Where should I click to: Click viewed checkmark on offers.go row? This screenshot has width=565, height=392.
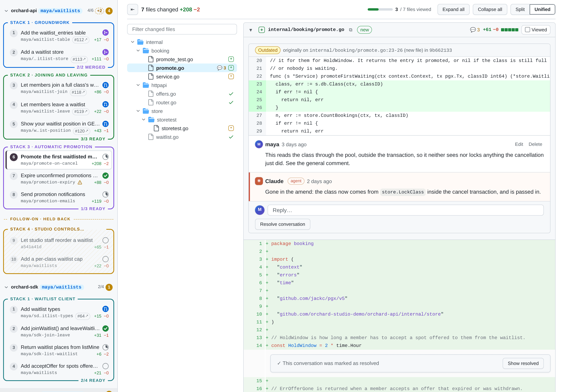(231, 94)
